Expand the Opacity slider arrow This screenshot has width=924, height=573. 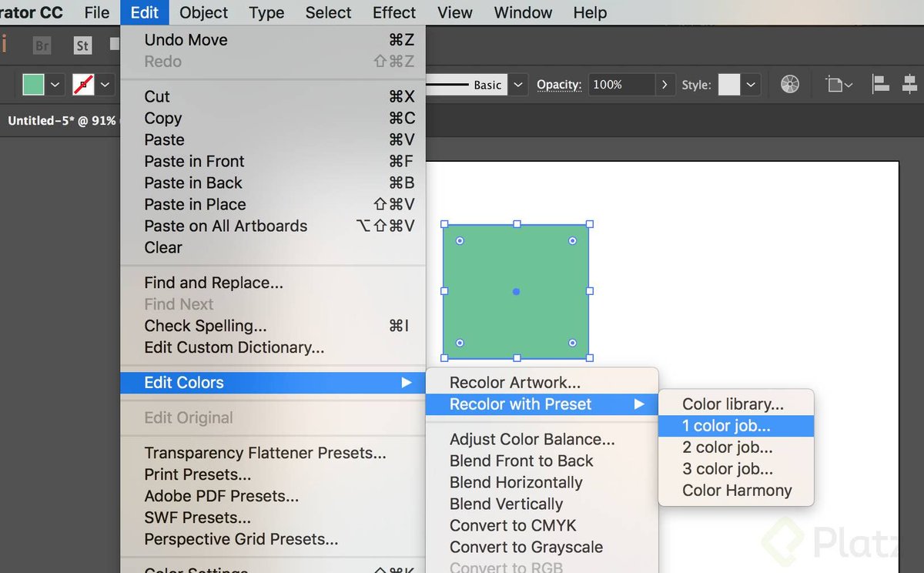click(x=665, y=85)
